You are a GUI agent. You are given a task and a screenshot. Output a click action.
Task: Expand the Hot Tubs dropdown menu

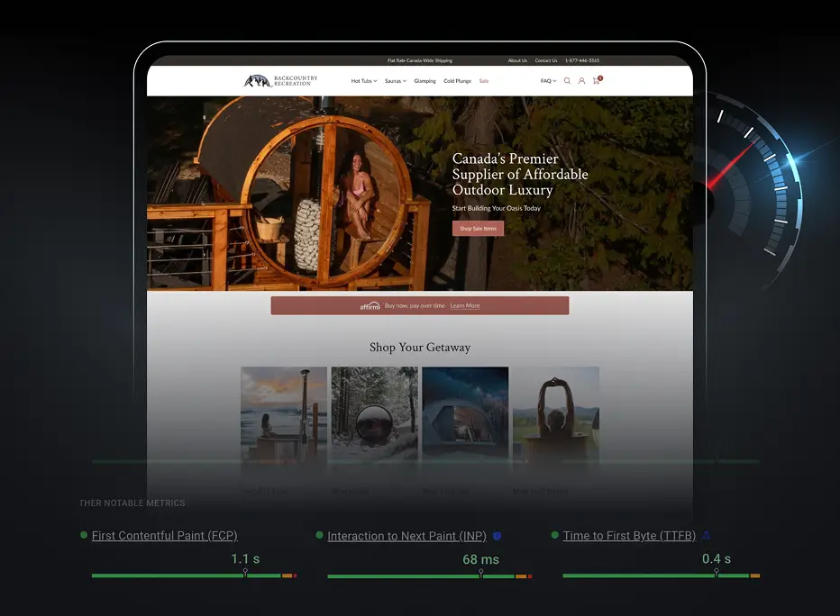pyautogui.click(x=363, y=81)
